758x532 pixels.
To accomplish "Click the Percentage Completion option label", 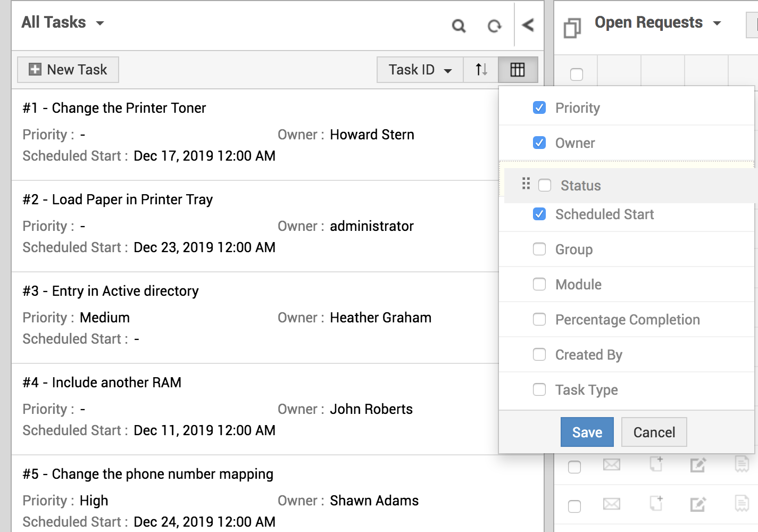I will [x=628, y=320].
